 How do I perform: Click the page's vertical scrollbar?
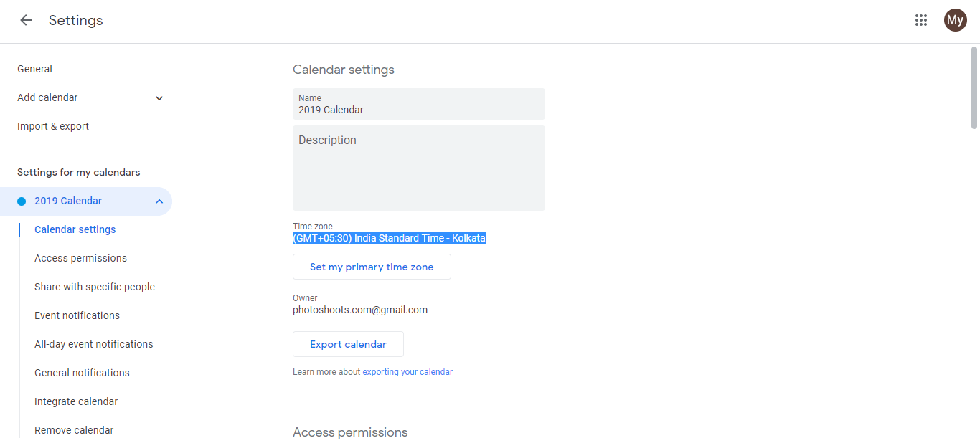pyautogui.click(x=974, y=88)
